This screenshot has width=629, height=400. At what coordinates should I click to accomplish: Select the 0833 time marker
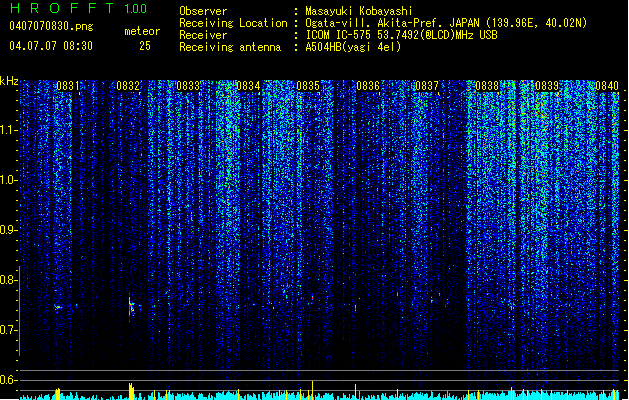point(188,86)
